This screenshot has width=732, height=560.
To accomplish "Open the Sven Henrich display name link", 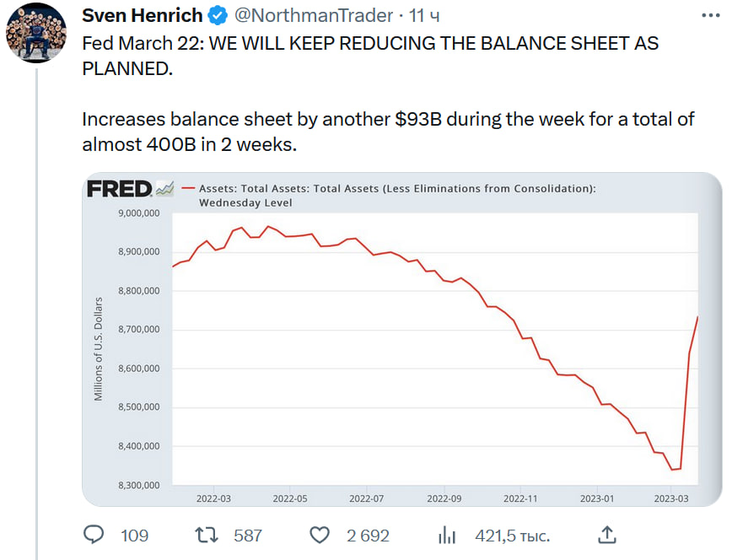I will pyautogui.click(x=142, y=16).
